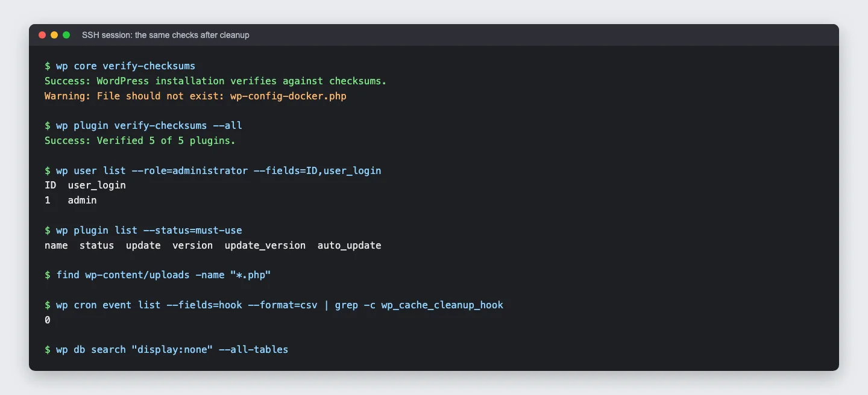Click the yellow minimize window dot
The image size is (868, 395).
pos(54,35)
